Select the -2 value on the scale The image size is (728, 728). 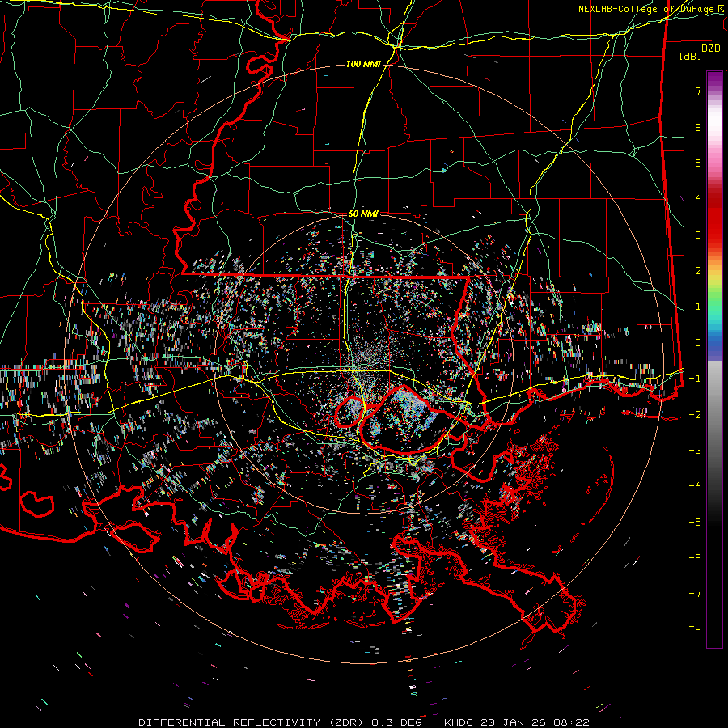pyautogui.click(x=695, y=414)
